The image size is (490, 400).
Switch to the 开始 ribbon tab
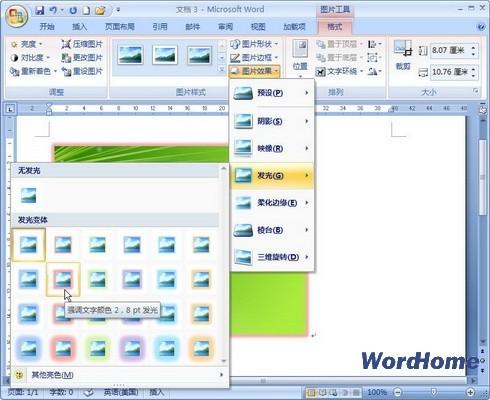tap(47, 27)
